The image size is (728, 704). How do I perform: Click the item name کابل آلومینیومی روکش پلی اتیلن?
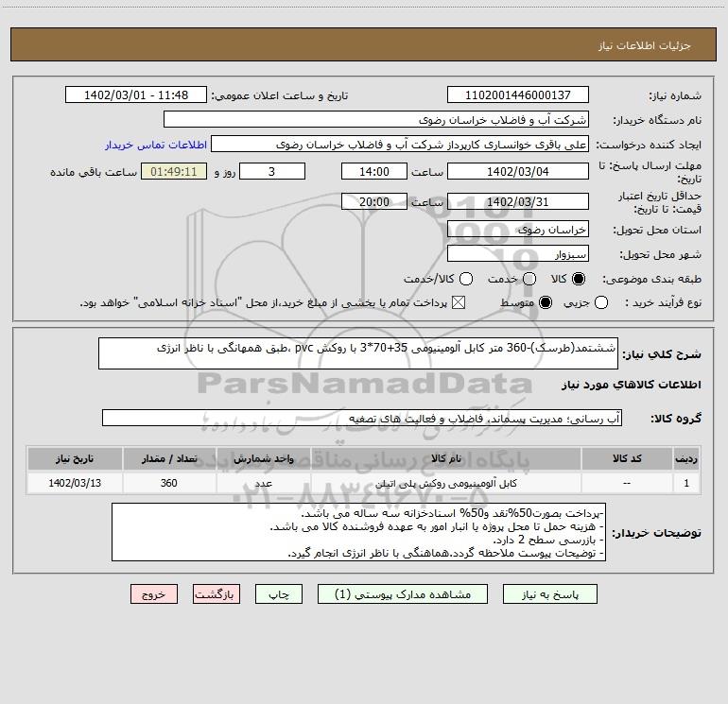point(445,483)
